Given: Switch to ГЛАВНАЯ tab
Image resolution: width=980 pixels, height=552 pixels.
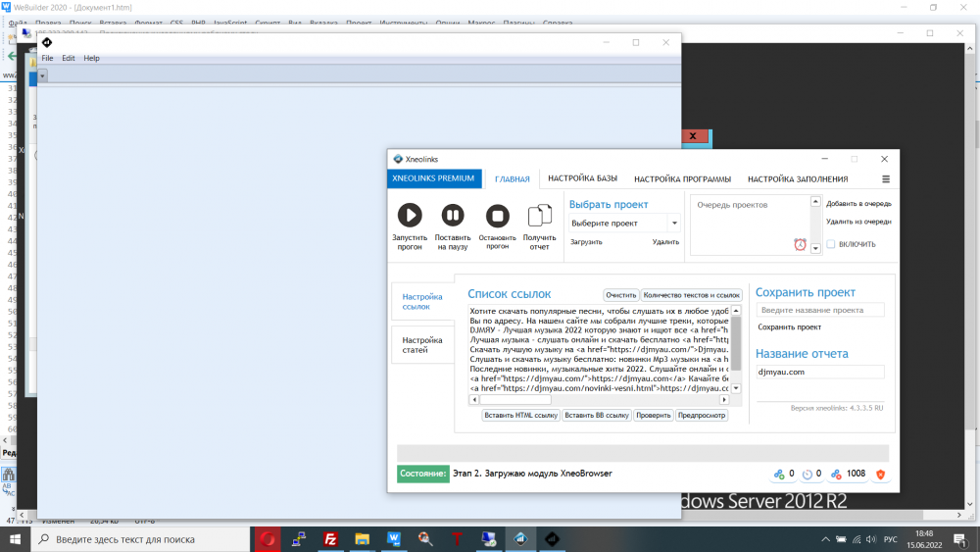Looking at the screenshot, I should (512, 178).
